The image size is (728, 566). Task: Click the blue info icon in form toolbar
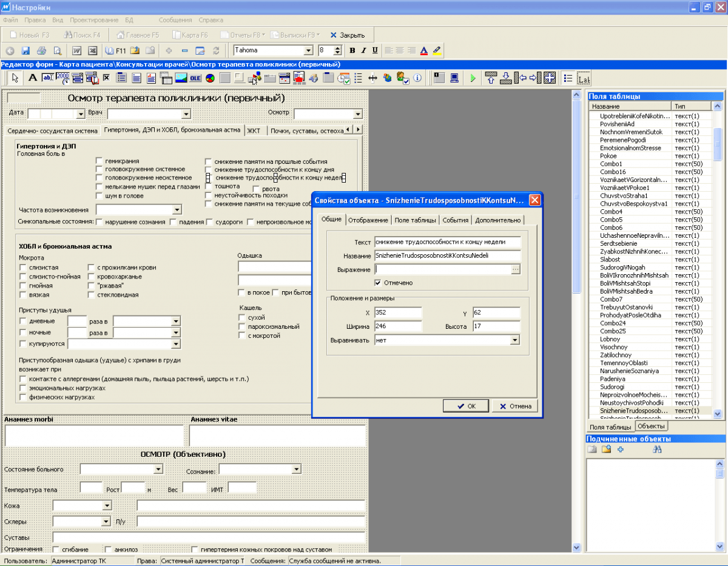418,78
